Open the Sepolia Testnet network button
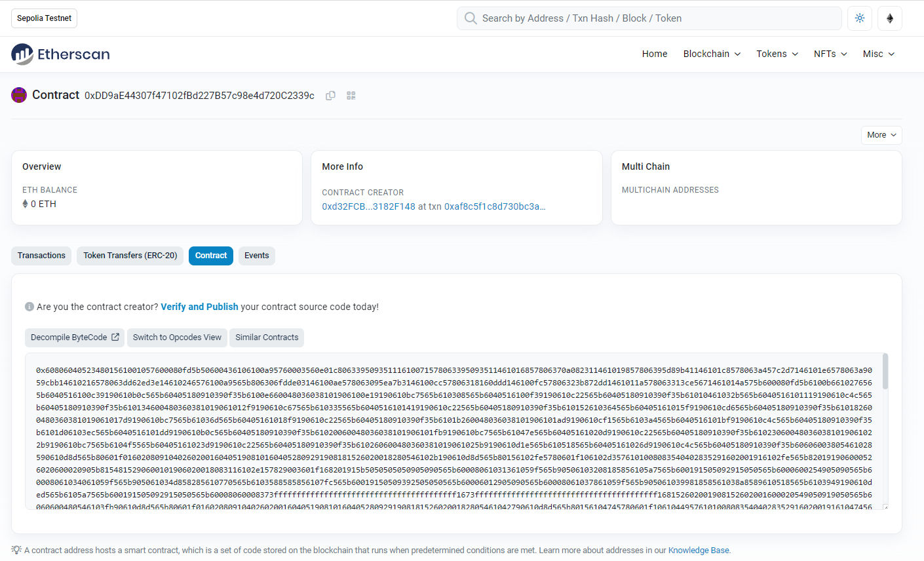 pyautogui.click(x=44, y=18)
